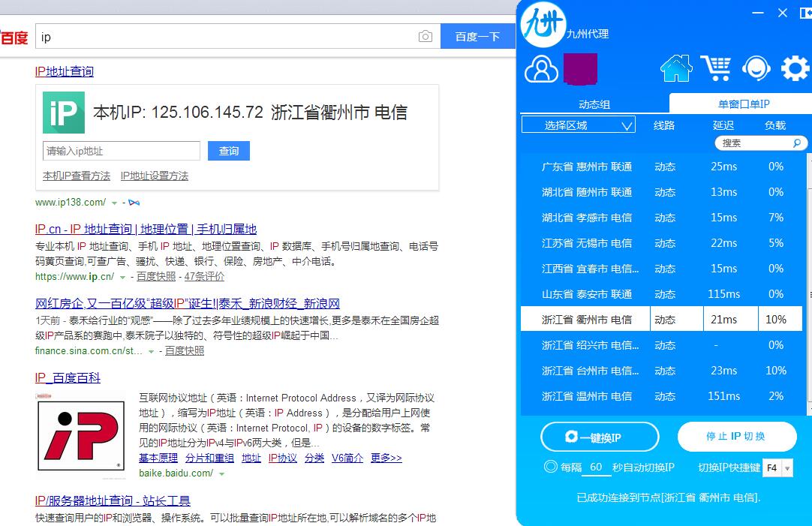Click the user account cloud icon
This screenshot has height=526, width=812.
541,69
